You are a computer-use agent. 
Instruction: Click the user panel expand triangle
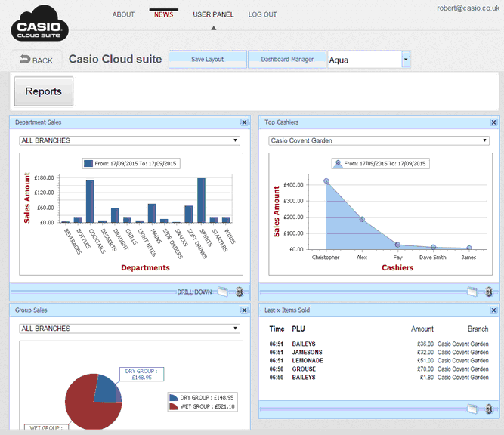point(213,28)
